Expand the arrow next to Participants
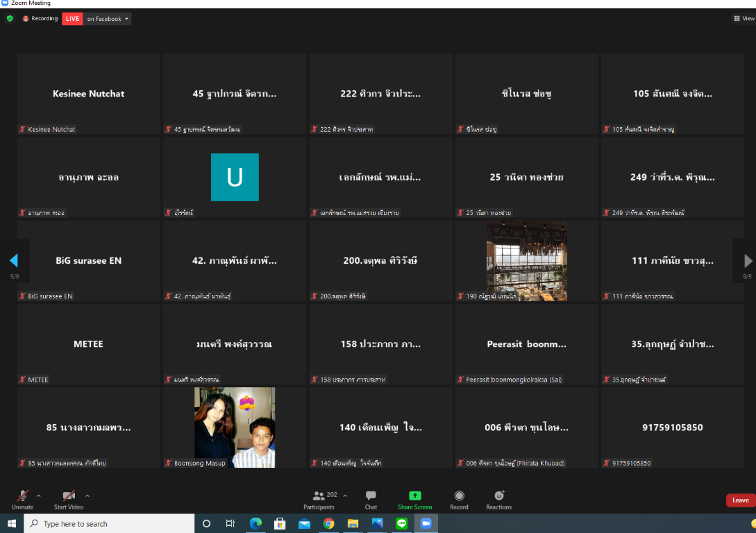The height and width of the screenshot is (533, 756). pyautogui.click(x=346, y=496)
